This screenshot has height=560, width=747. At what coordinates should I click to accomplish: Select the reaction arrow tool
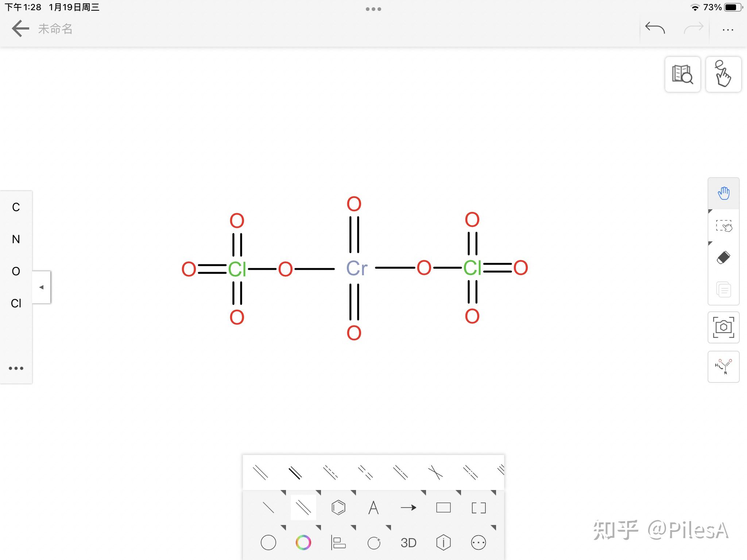click(x=409, y=507)
